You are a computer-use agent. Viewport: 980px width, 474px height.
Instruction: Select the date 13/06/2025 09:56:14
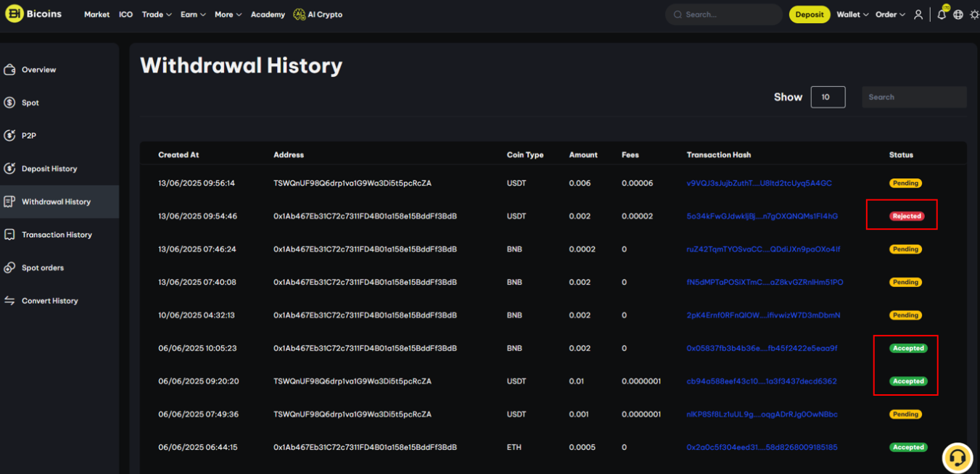(197, 183)
